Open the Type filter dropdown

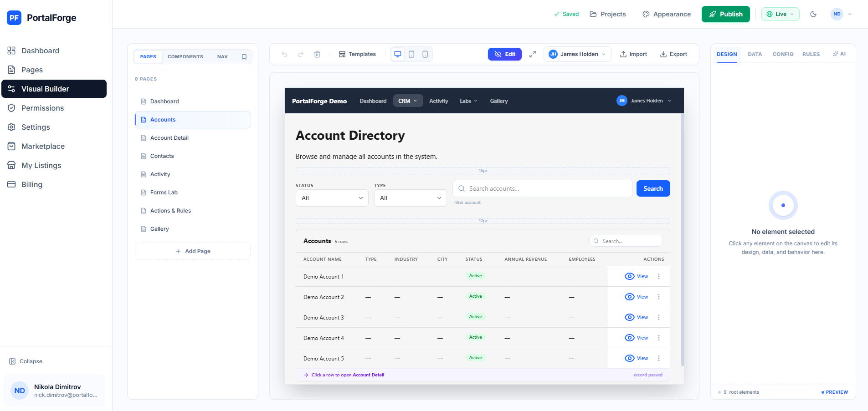click(410, 198)
